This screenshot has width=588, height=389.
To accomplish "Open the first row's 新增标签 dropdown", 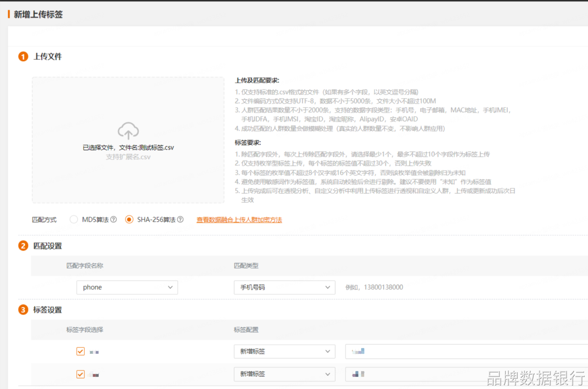I will pos(285,352).
